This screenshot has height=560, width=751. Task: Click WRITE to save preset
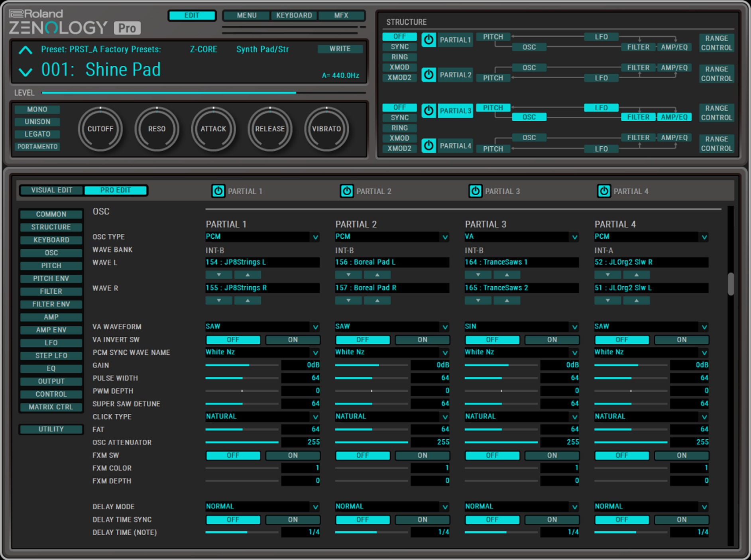click(340, 49)
